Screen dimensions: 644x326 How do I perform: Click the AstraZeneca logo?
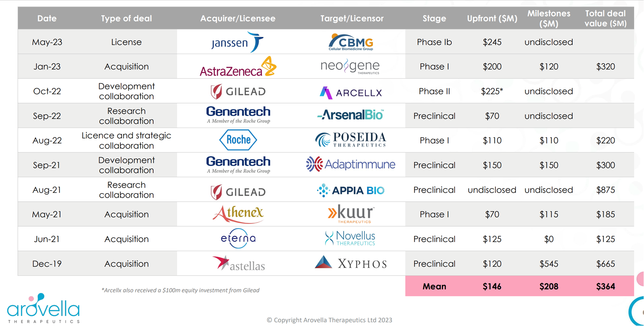point(238,67)
